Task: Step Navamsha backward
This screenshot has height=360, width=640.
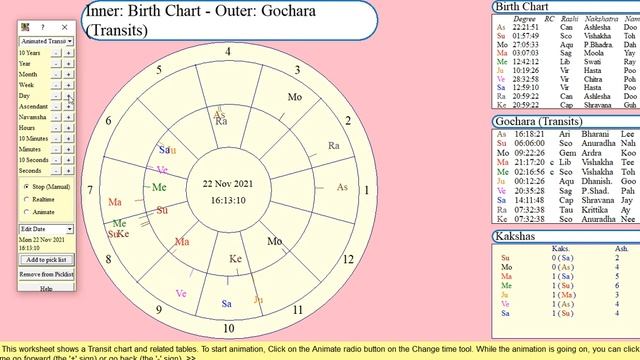Action: [56, 117]
